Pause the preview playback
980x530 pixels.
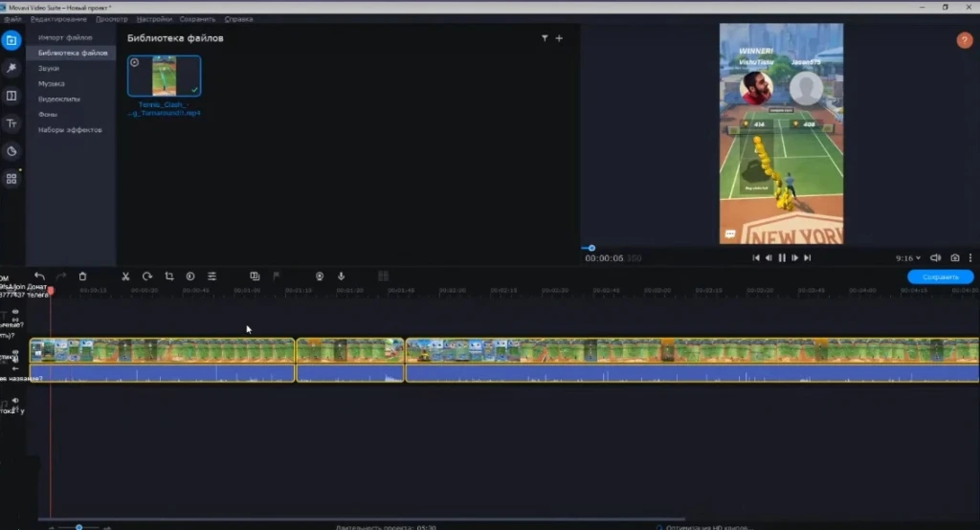pyautogui.click(x=781, y=258)
